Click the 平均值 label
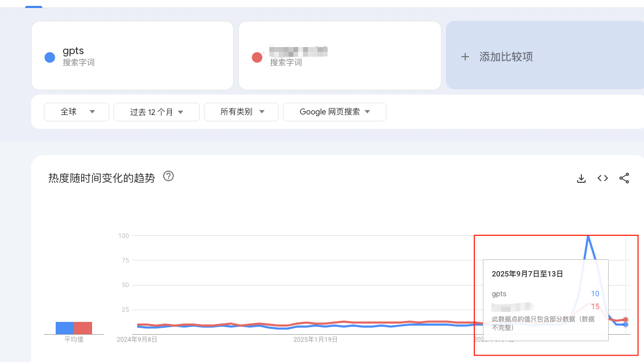The width and height of the screenshot is (644, 362). [74, 339]
